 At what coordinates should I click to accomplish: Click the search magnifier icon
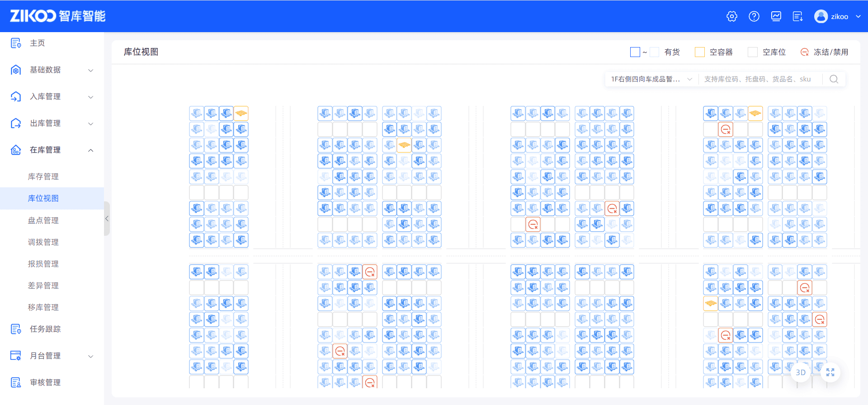point(834,79)
